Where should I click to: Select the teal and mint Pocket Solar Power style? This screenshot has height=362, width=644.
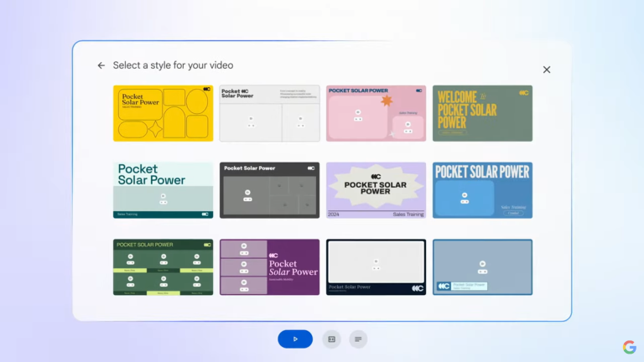point(163,190)
